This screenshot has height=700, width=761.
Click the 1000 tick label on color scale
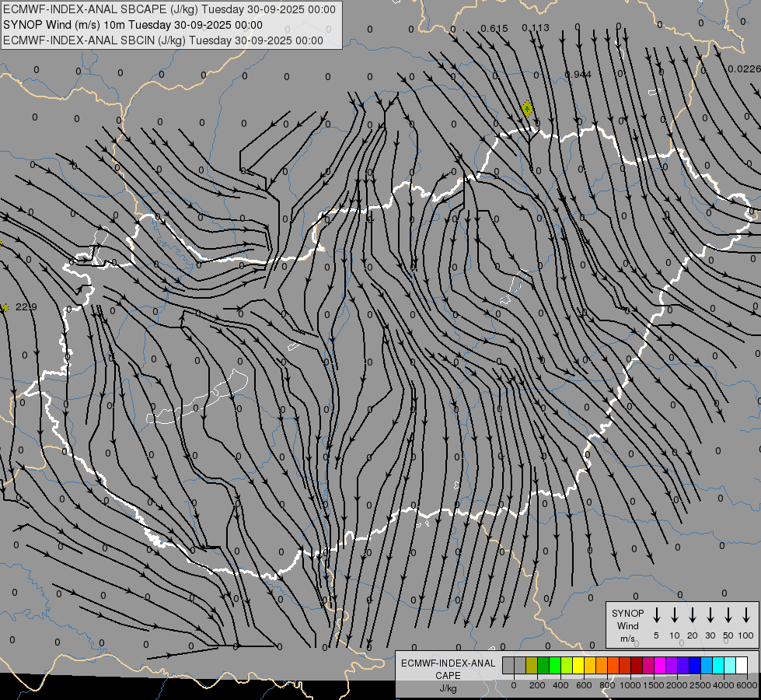630,685
